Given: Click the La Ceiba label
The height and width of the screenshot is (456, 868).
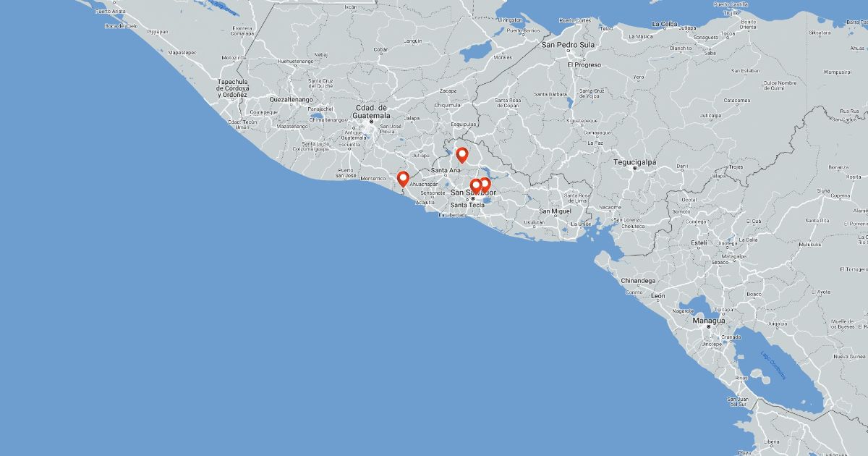Looking at the screenshot, I should tap(665, 24).
